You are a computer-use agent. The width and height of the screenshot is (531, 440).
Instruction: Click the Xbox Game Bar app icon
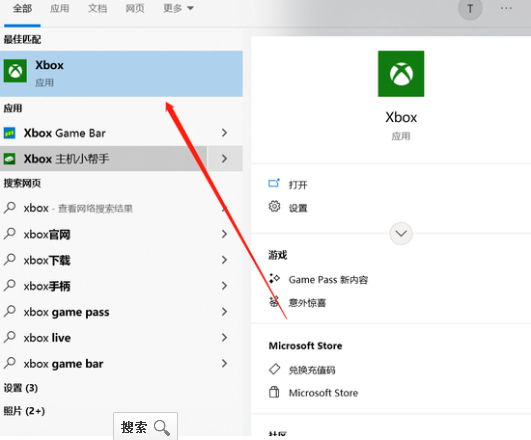(x=9, y=133)
